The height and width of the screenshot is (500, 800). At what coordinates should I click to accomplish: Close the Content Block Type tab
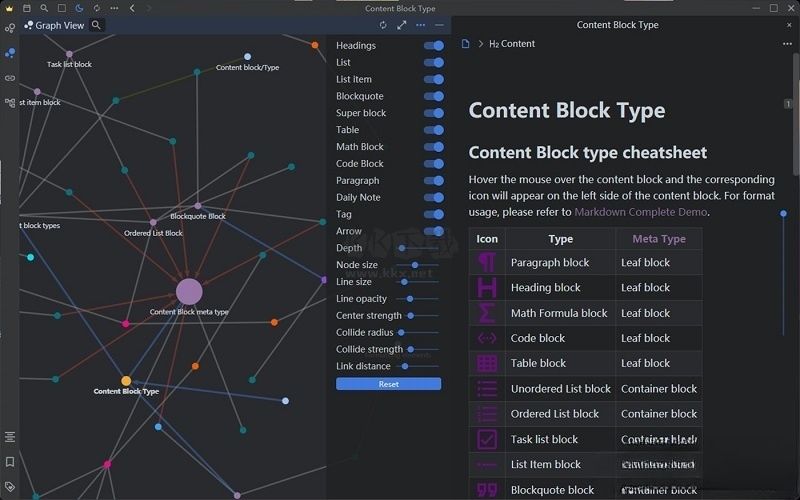pyautogui.click(x=789, y=25)
